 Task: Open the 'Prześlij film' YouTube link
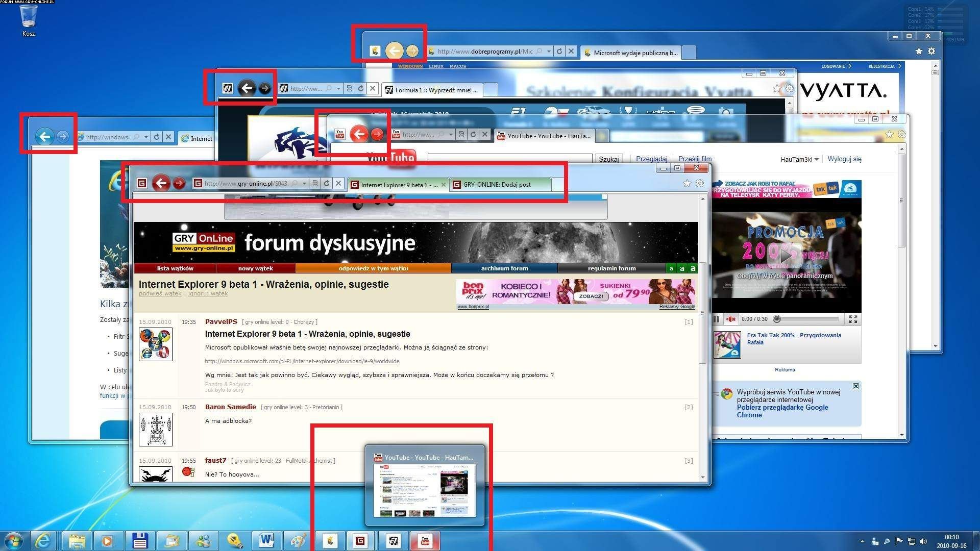tap(695, 159)
